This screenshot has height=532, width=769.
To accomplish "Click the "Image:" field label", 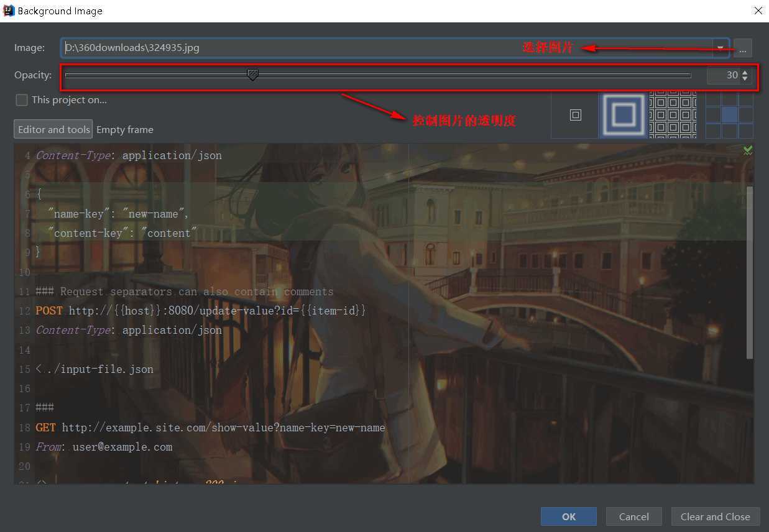I will tap(30, 48).
